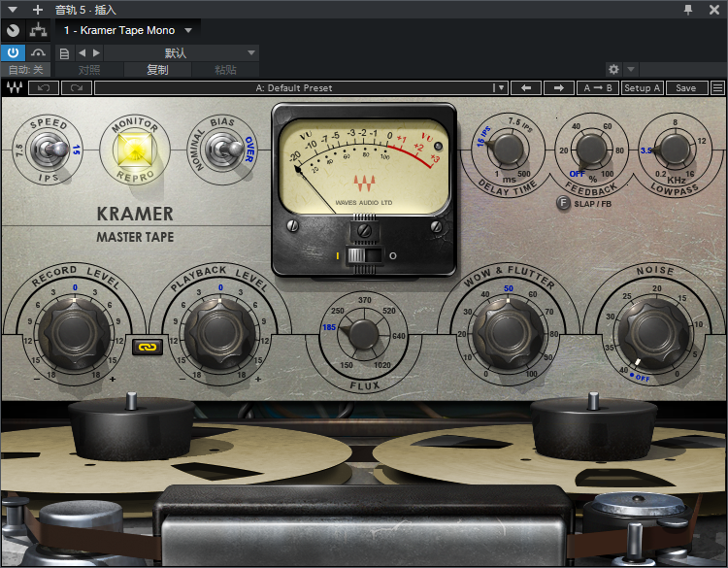Save the current preset
728x568 pixels.
685,87
